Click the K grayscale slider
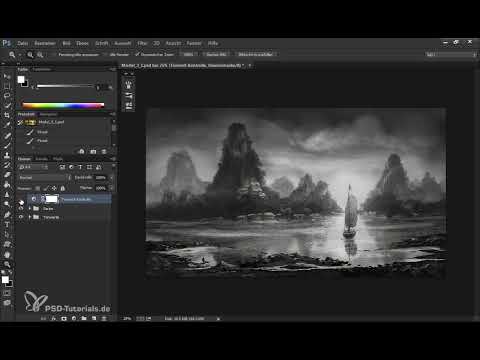The width and height of the screenshot is (480, 360). [65, 86]
